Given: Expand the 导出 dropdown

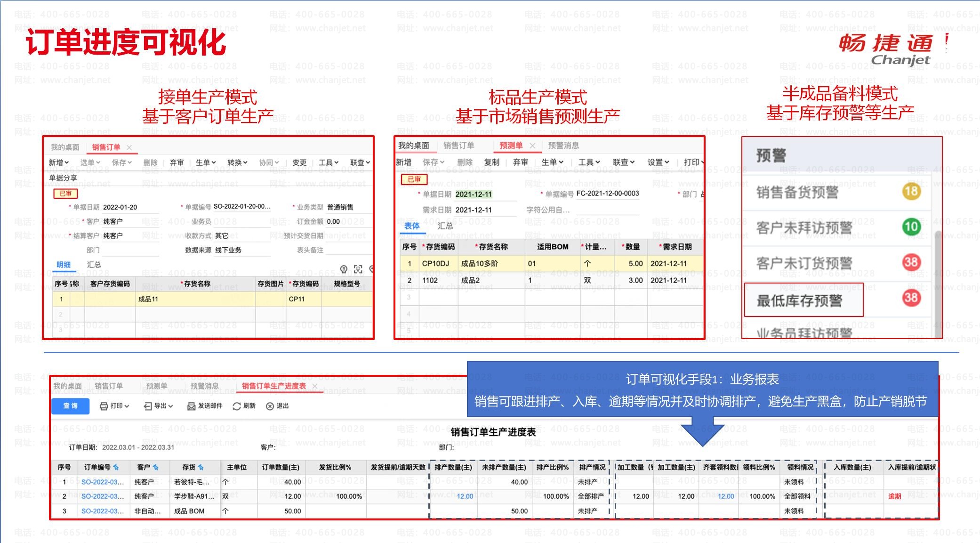Looking at the screenshot, I should click(159, 406).
